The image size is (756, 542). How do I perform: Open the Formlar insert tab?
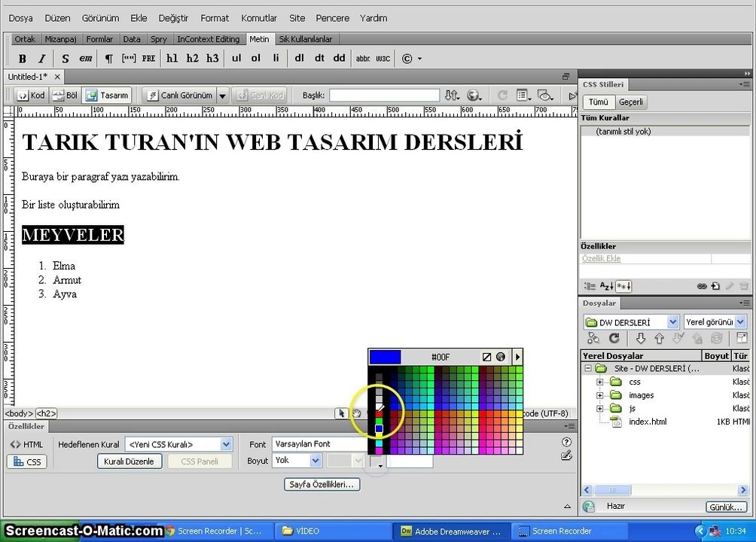point(99,39)
